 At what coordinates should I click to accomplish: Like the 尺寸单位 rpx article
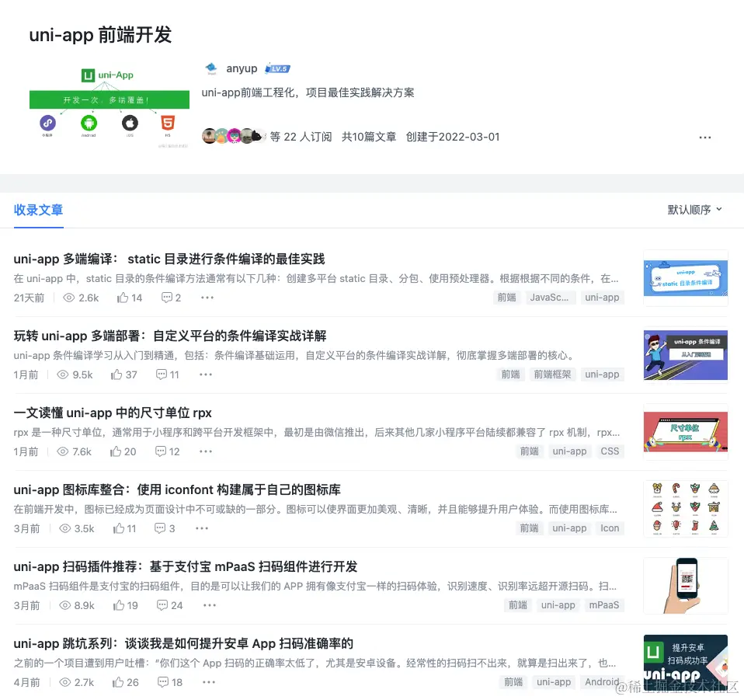click(x=115, y=451)
